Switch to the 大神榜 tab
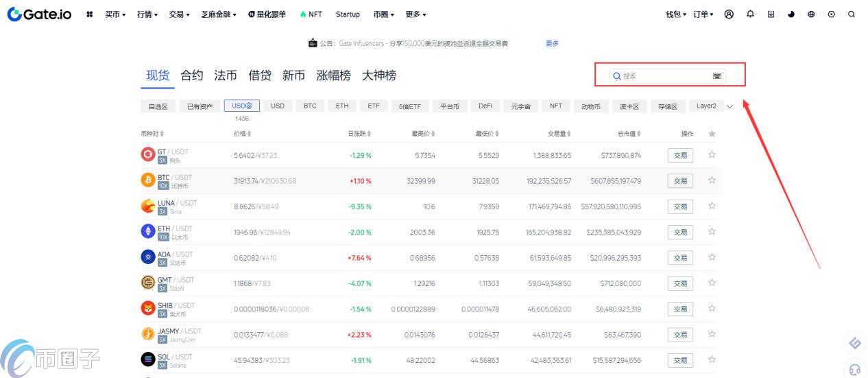868x378 pixels. pyautogui.click(x=379, y=75)
